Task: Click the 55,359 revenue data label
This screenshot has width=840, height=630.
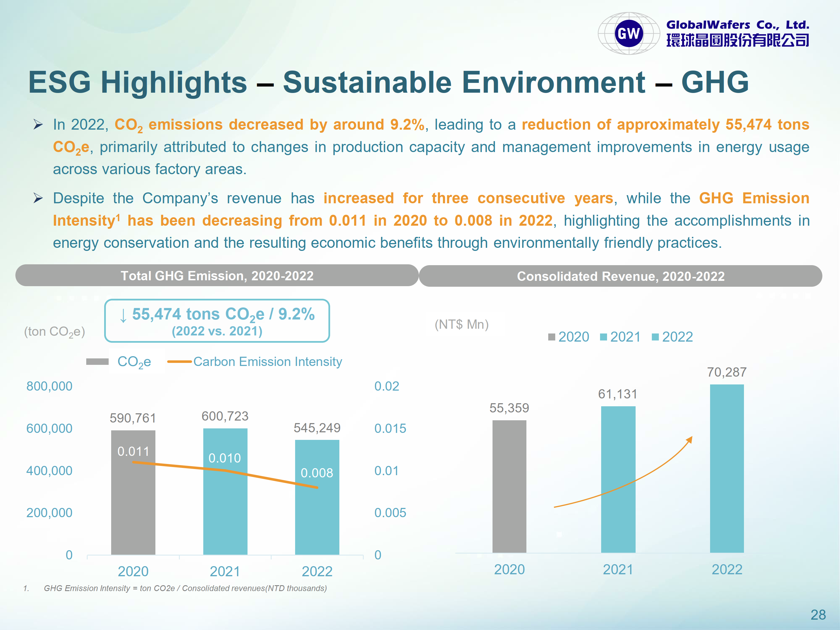Action: (x=509, y=408)
